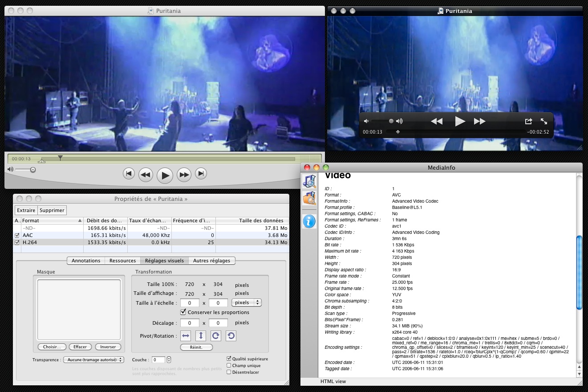This screenshot has height=392, width=588.
Task: Rewind using the dark overlay controller
Action: (x=437, y=121)
